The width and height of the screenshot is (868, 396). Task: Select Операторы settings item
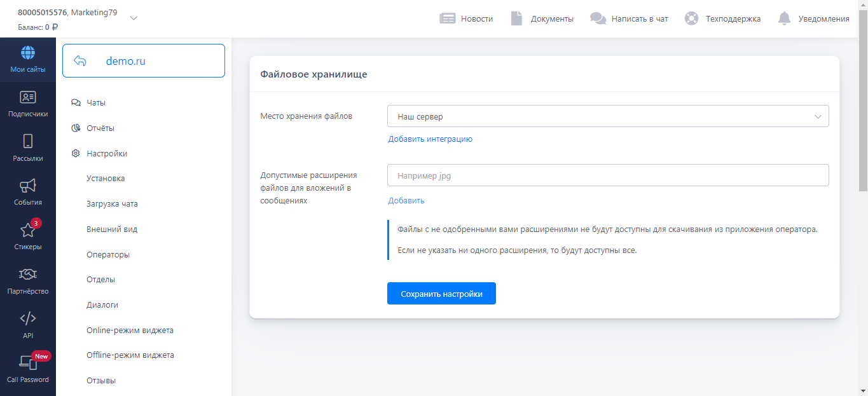(x=108, y=254)
